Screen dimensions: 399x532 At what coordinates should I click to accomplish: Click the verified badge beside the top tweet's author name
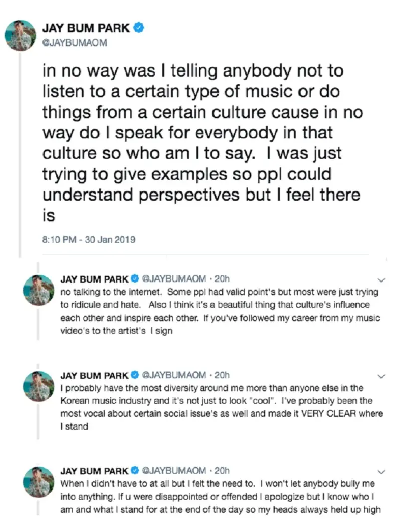point(141,29)
